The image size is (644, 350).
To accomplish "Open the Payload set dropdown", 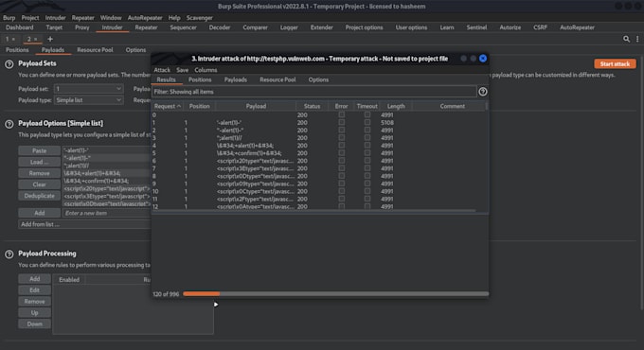I will pyautogui.click(x=88, y=89).
